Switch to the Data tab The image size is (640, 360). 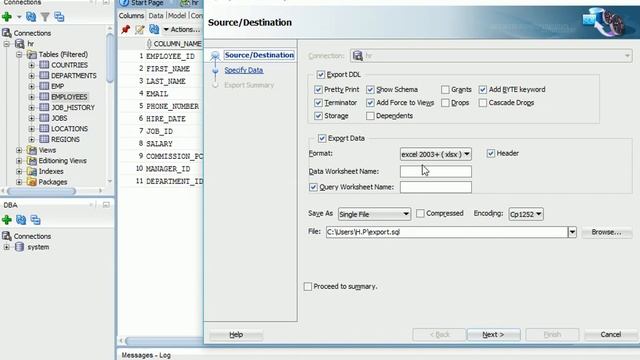(x=156, y=16)
